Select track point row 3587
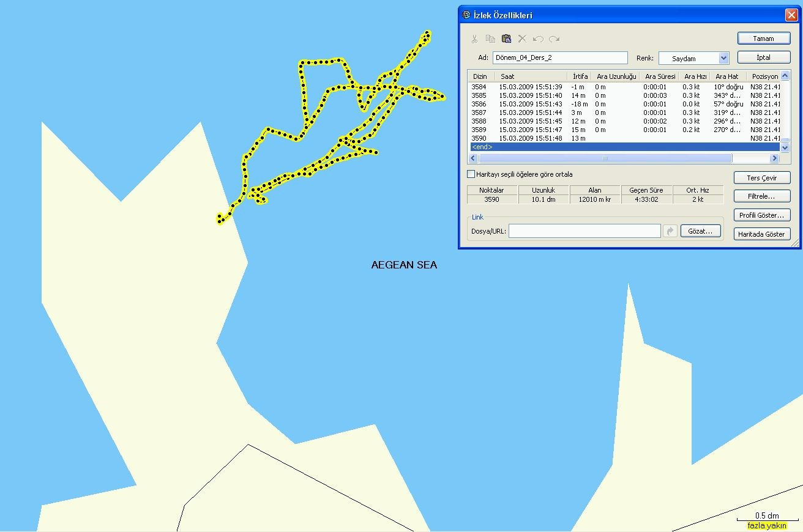Image resolution: width=803 pixels, height=532 pixels. (x=624, y=113)
